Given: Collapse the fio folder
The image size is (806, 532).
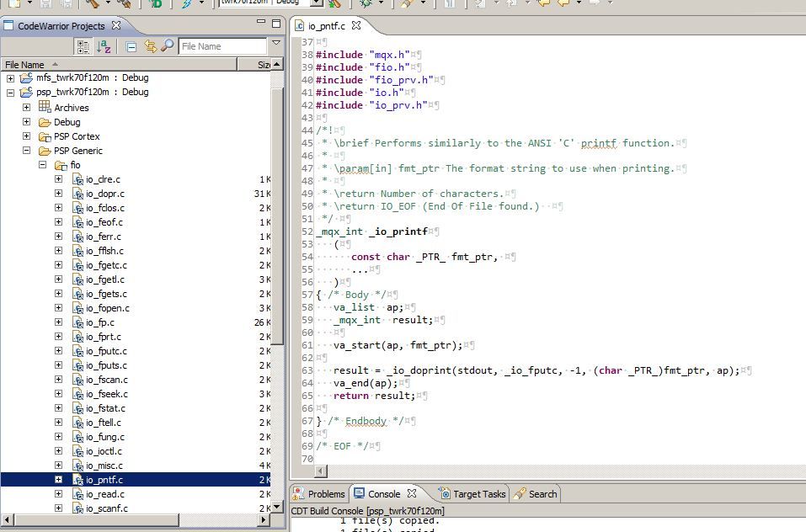Looking at the screenshot, I should point(43,165).
